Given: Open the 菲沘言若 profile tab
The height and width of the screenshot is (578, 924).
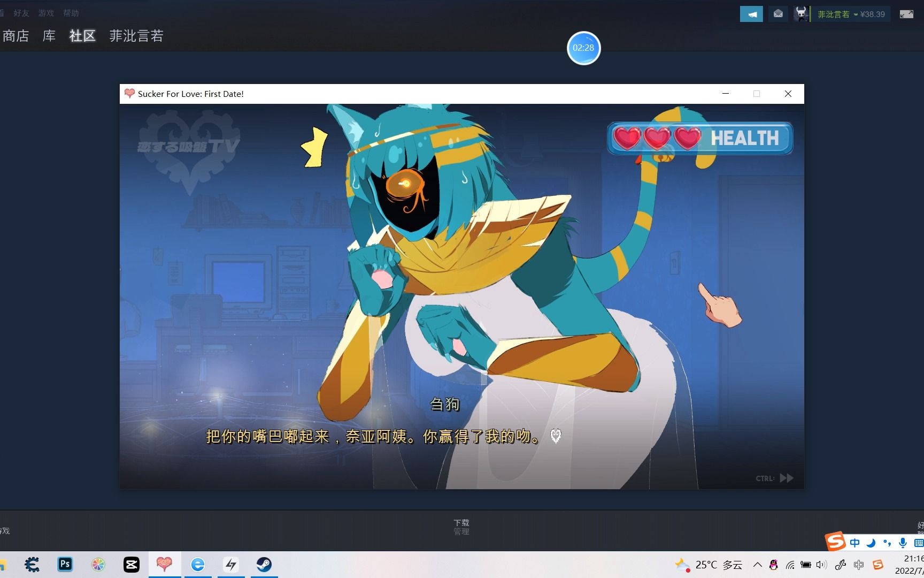Looking at the screenshot, I should coord(136,36).
